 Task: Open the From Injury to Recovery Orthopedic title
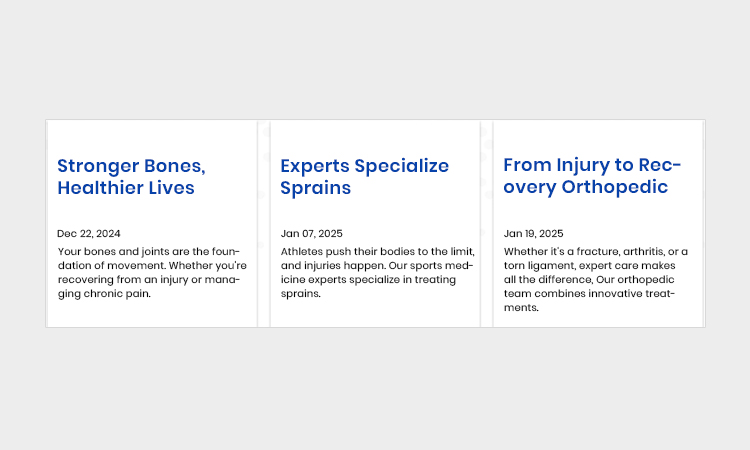click(592, 176)
